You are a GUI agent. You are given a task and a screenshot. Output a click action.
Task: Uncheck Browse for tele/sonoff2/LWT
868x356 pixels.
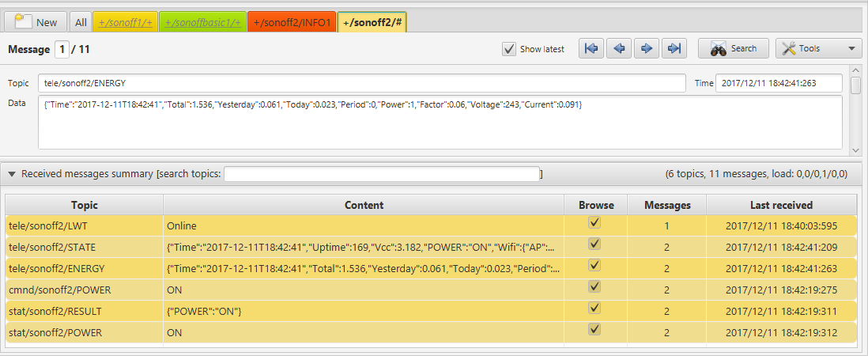pos(594,222)
